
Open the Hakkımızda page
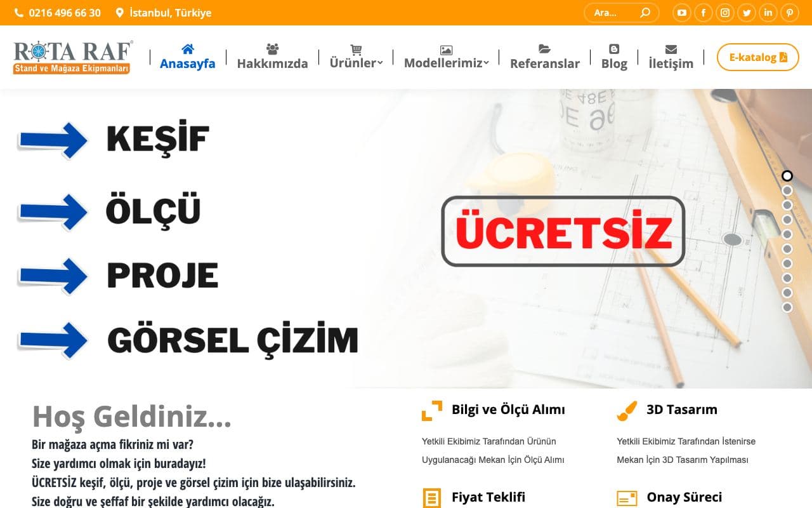click(272, 57)
